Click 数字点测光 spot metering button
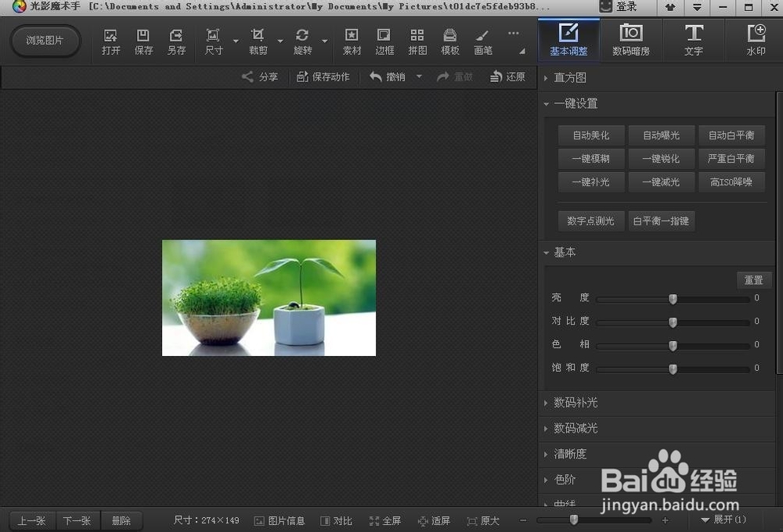Image resolution: width=783 pixels, height=532 pixels. point(591,221)
